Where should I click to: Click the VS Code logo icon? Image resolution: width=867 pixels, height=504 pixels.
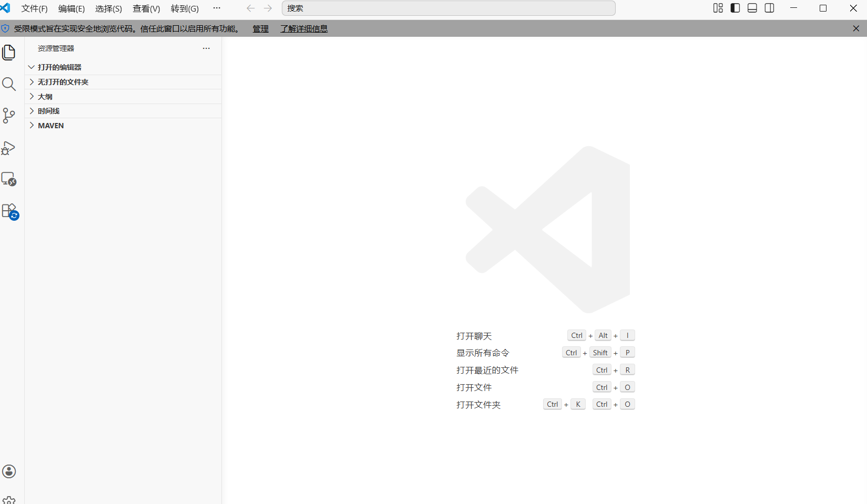(5, 8)
